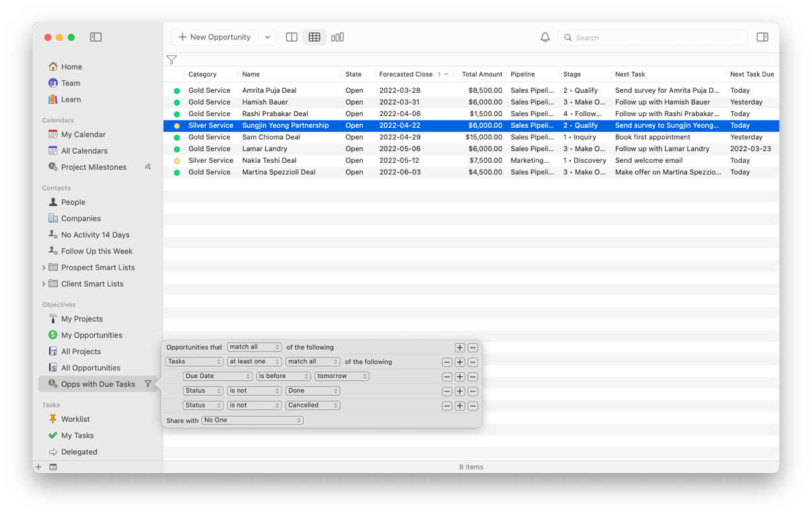Switch to chart view layout
Image resolution: width=812 pixels, height=517 pixels.
pyautogui.click(x=338, y=37)
